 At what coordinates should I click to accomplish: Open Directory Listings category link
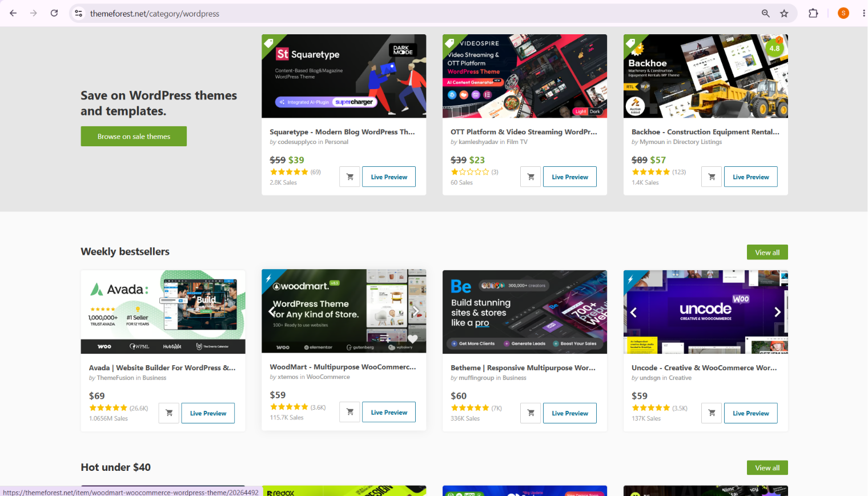point(697,142)
